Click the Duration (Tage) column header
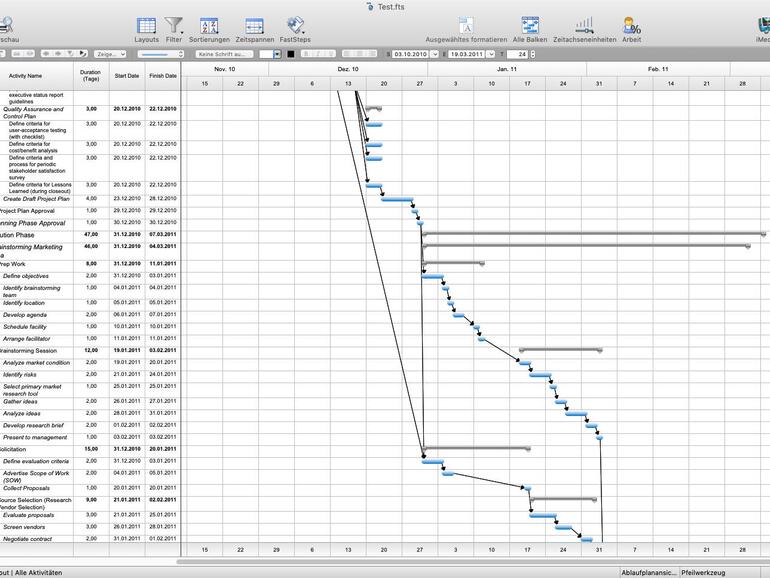The width and height of the screenshot is (770, 578). (91, 76)
